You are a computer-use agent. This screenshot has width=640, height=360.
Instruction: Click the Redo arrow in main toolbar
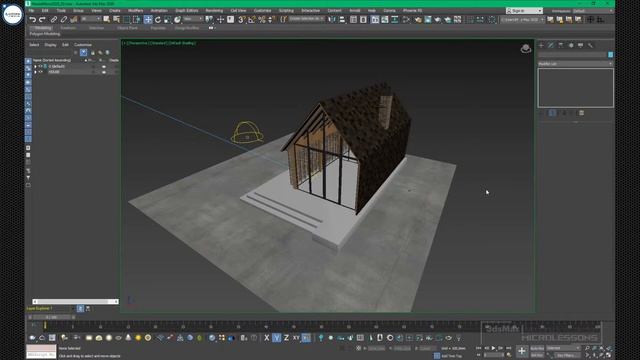click(x=42, y=19)
